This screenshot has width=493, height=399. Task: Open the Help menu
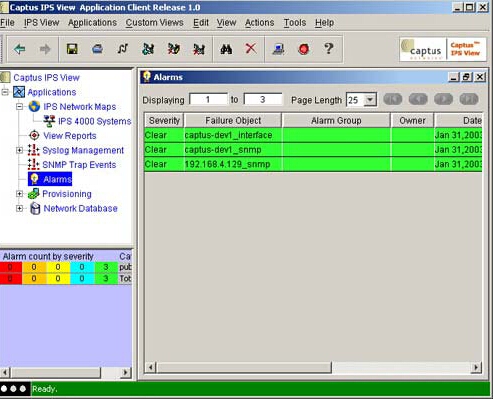(x=324, y=23)
